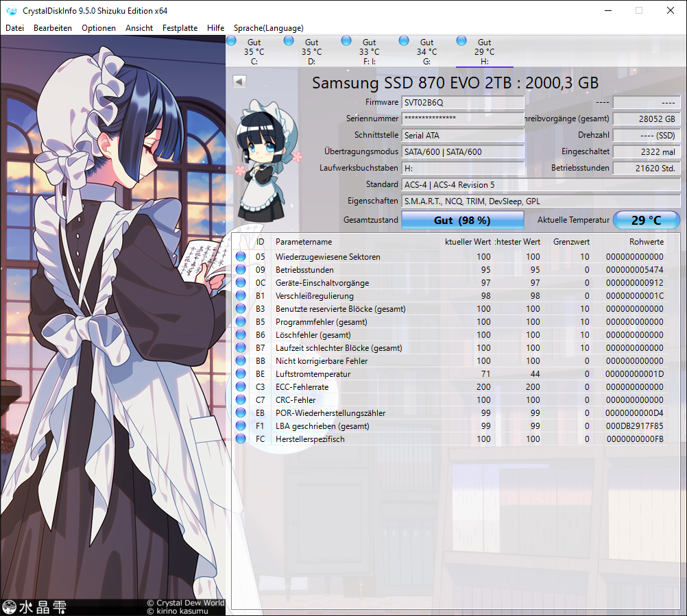
Task: Open the Datei menu
Action: click(14, 28)
